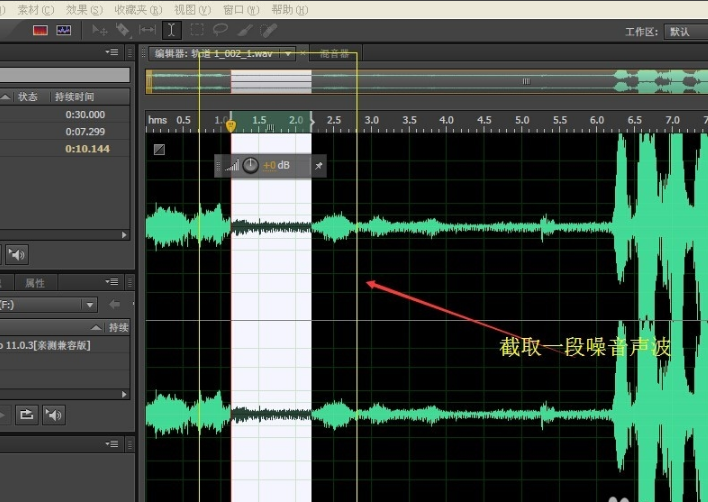The width and height of the screenshot is (708, 502).
Task: Show the spectral pitch display
Action: (64, 30)
